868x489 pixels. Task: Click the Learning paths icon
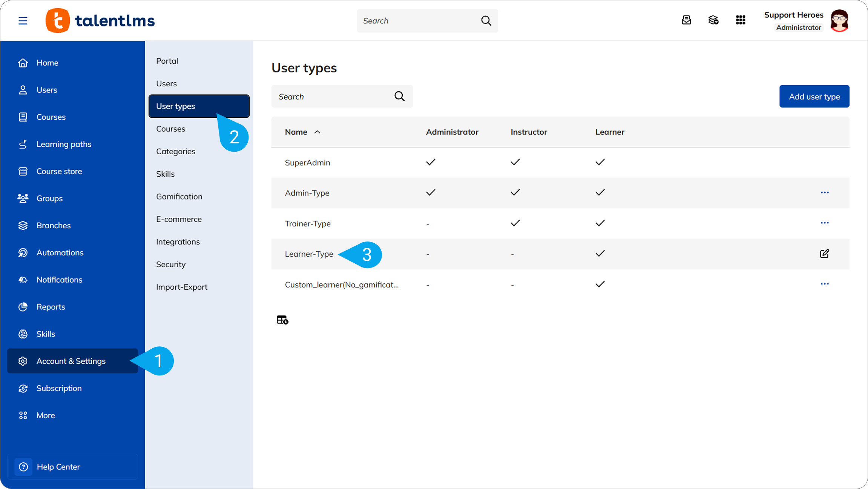23,144
